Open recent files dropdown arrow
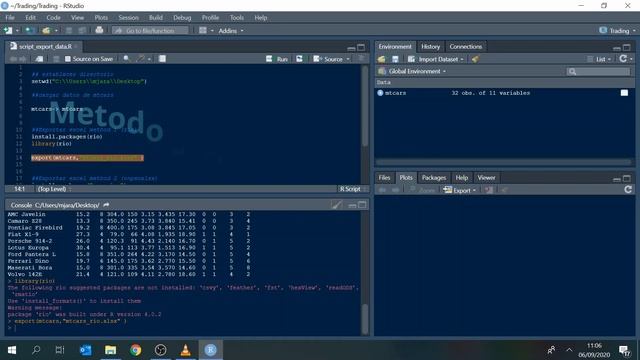640x360 pixels. 56,31
